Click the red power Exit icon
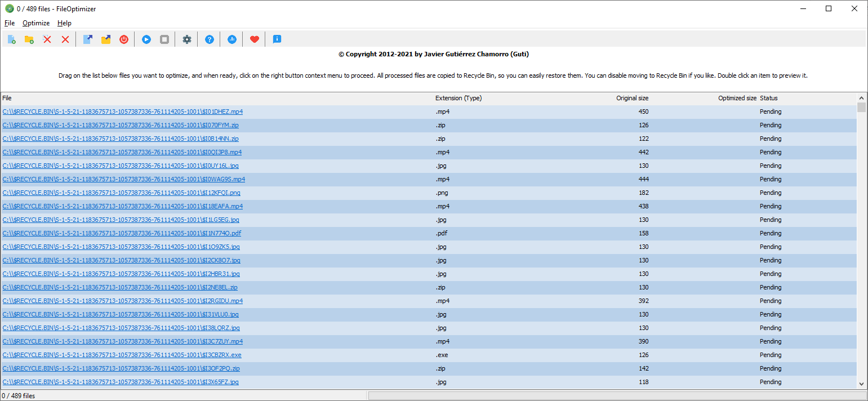Image resolution: width=868 pixels, height=401 pixels. tap(124, 39)
